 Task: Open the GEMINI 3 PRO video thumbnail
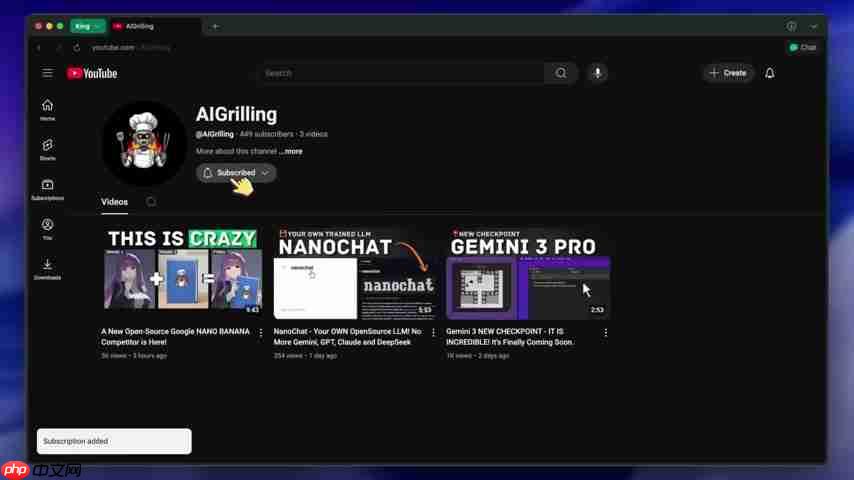click(528, 274)
